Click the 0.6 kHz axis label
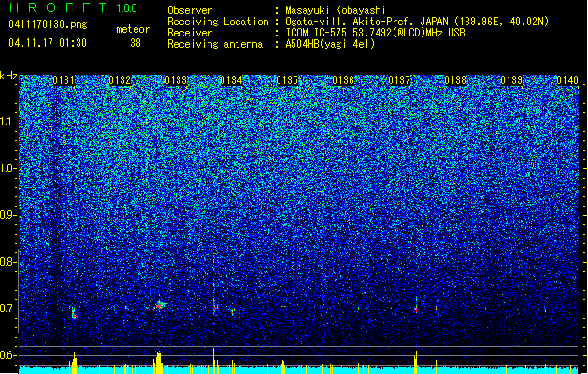 tap(7, 355)
